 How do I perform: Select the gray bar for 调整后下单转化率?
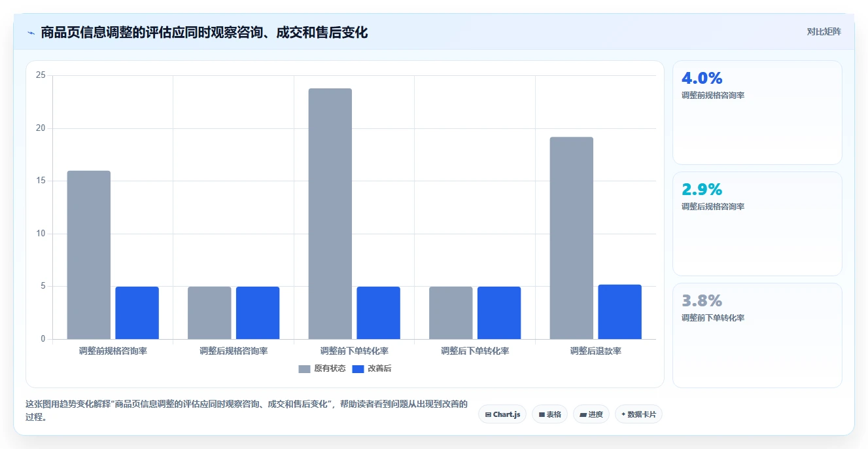click(x=451, y=313)
